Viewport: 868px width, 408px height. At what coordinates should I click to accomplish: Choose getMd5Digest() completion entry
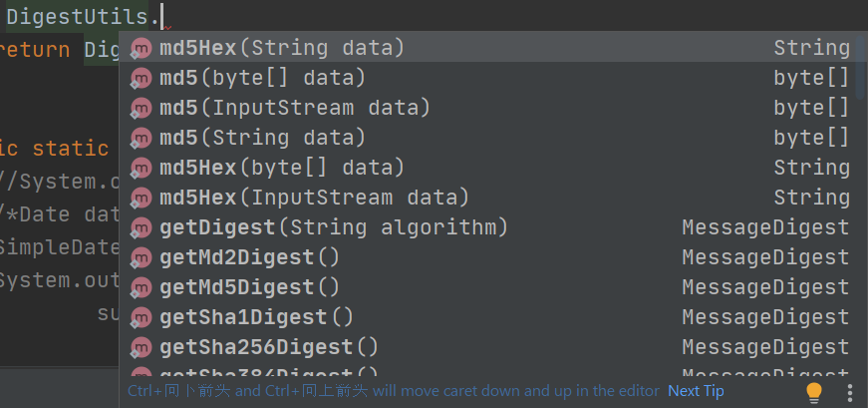(x=488, y=287)
